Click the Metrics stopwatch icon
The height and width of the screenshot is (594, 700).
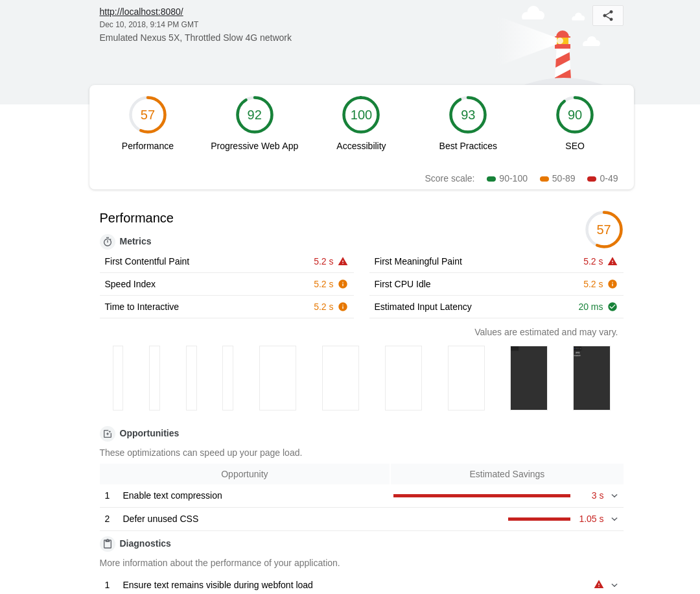click(x=108, y=242)
